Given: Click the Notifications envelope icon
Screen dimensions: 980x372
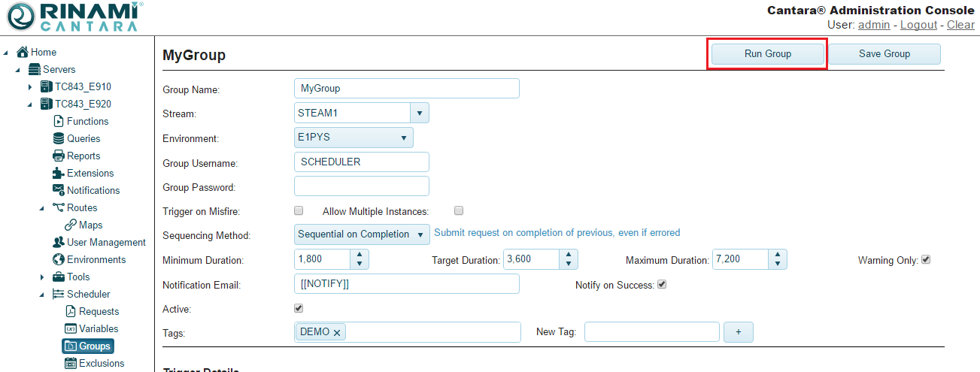Looking at the screenshot, I should point(59,190).
